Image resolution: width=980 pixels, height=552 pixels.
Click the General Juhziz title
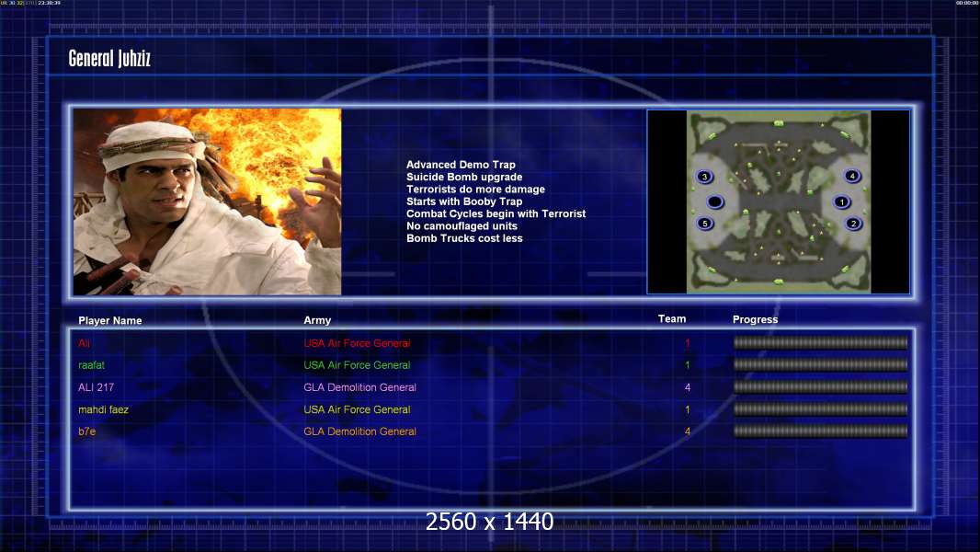pyautogui.click(x=109, y=59)
